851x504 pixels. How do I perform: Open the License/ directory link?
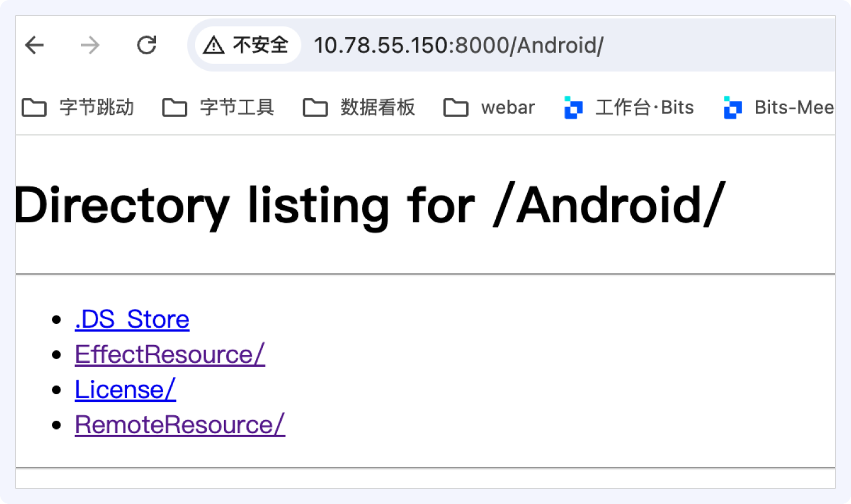125,390
